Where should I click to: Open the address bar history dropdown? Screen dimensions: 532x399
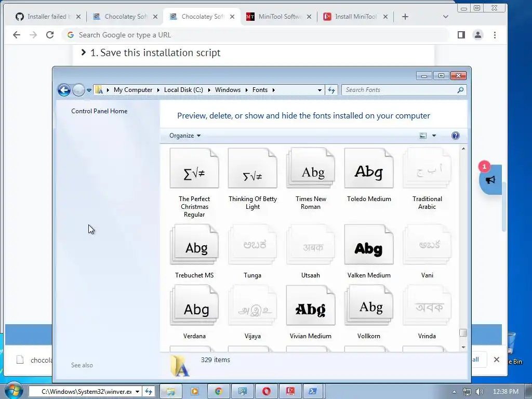click(320, 90)
